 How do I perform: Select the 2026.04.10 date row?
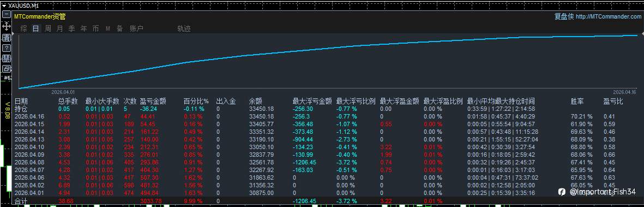point(29,147)
